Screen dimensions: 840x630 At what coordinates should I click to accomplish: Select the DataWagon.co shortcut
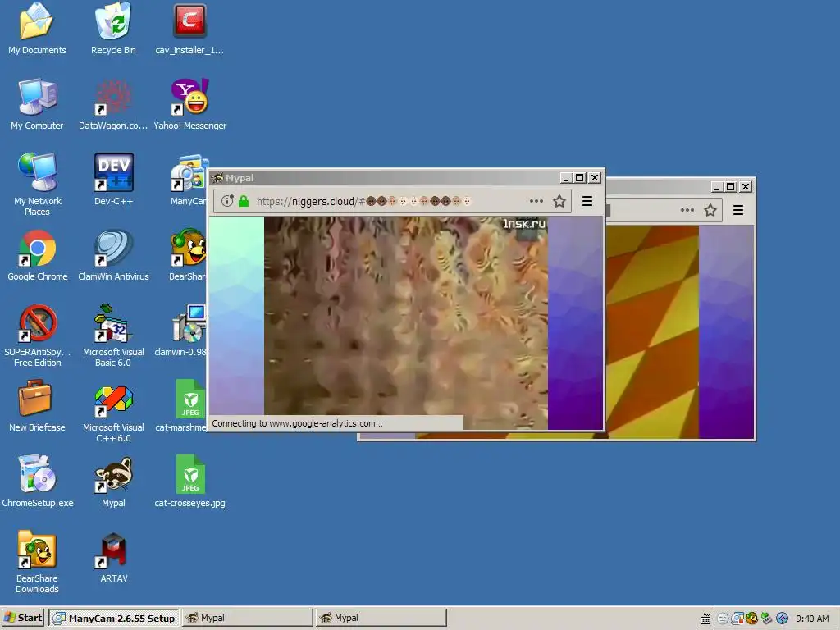pyautogui.click(x=113, y=104)
